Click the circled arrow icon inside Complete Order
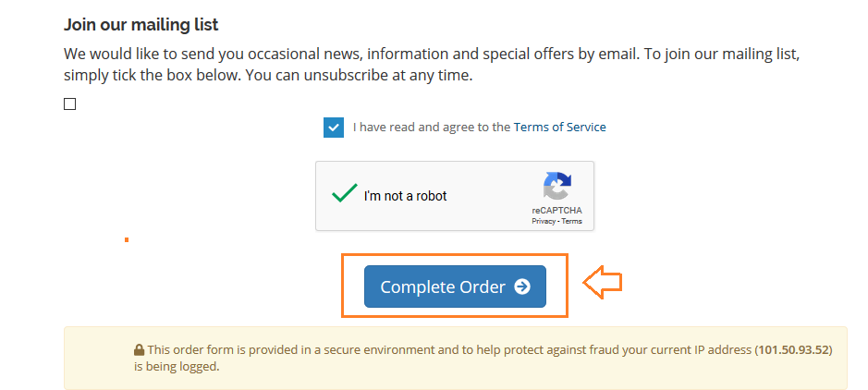 point(522,286)
